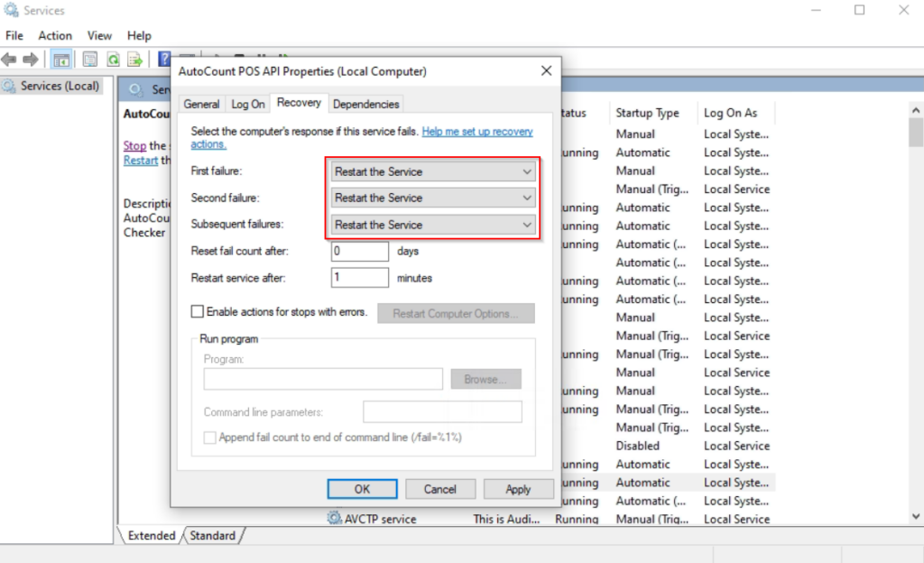This screenshot has width=924, height=563.
Task: Open the View menu
Action: [99, 35]
